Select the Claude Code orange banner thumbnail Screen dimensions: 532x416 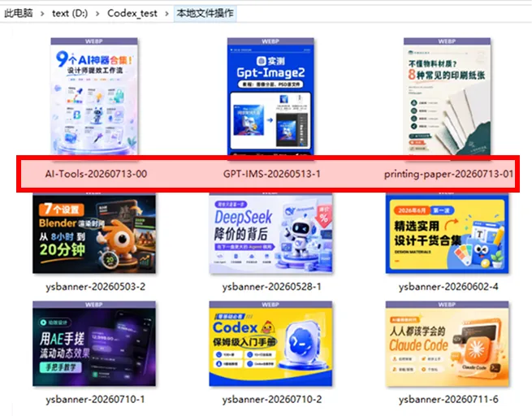(448, 344)
